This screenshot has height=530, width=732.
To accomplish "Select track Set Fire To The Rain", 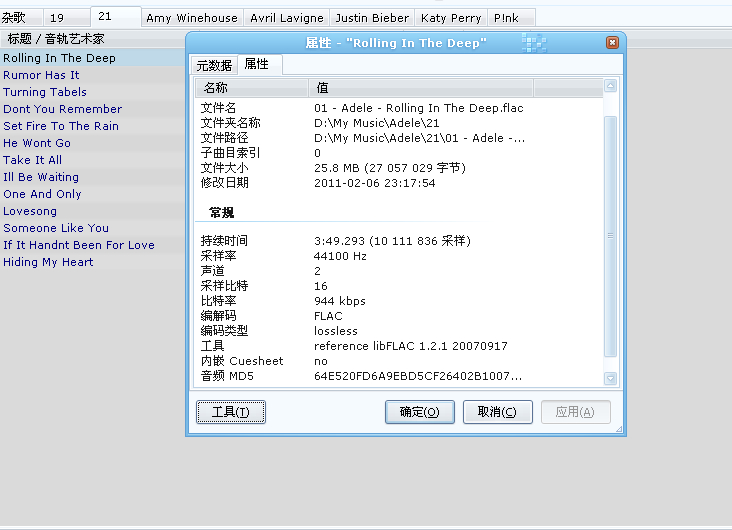I will [92, 126].
